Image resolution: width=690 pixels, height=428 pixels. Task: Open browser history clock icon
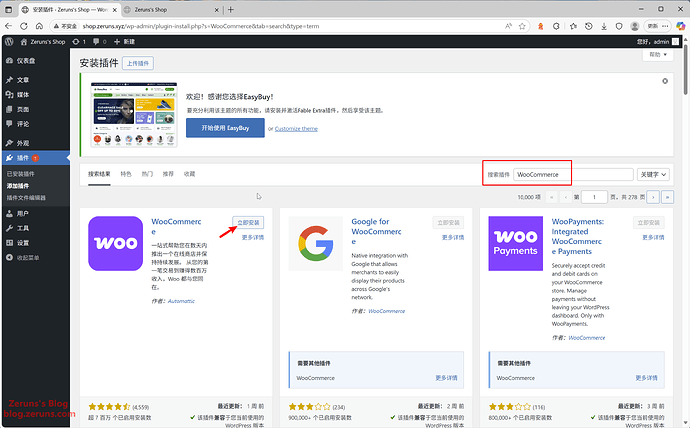click(588, 26)
